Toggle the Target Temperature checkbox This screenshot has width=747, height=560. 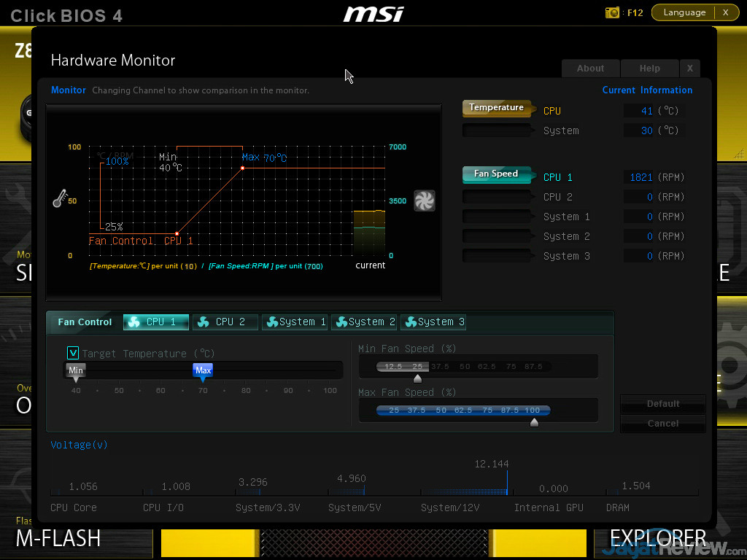click(73, 353)
